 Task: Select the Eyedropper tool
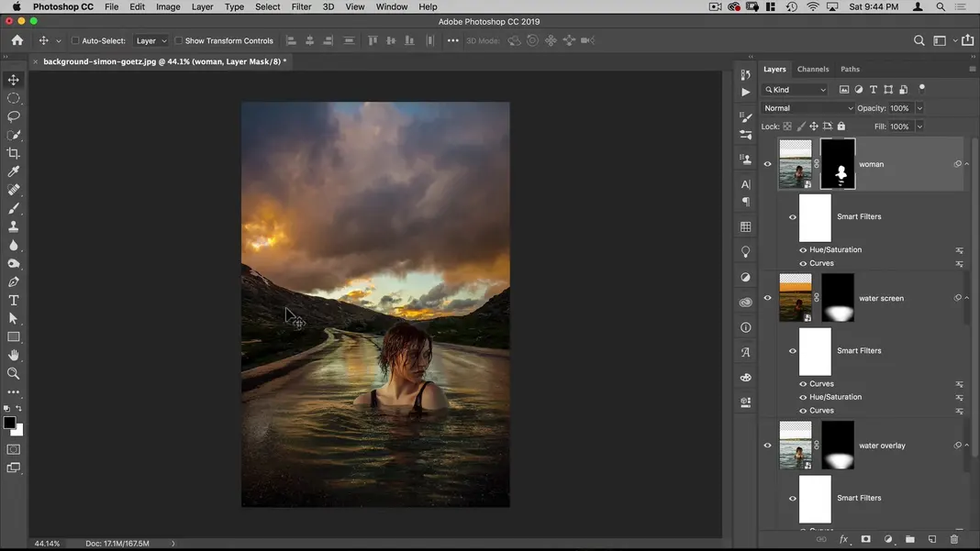point(13,171)
